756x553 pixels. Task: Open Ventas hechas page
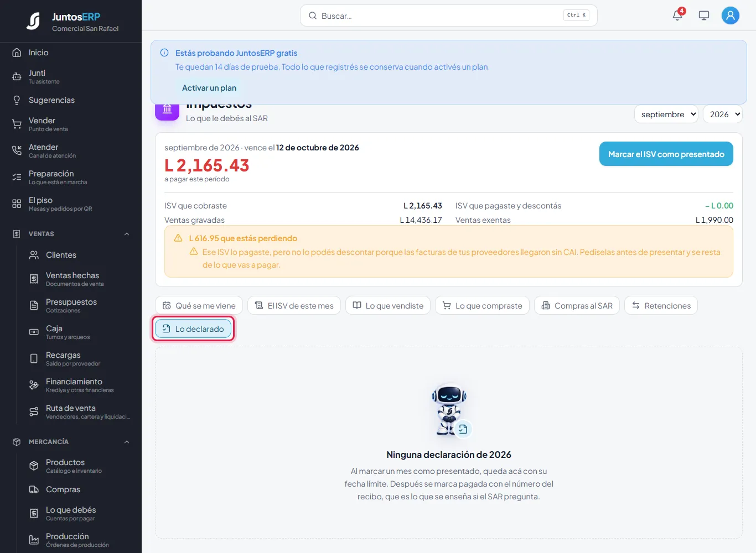79,279
